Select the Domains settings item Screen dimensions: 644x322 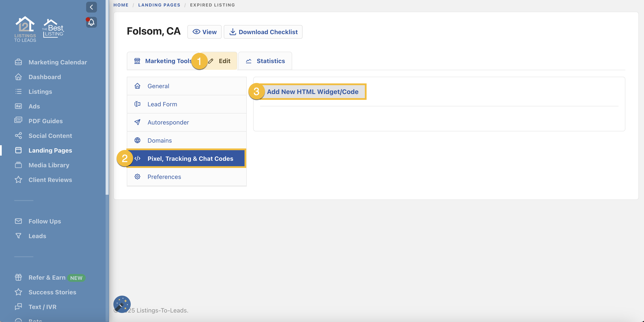[159, 140]
